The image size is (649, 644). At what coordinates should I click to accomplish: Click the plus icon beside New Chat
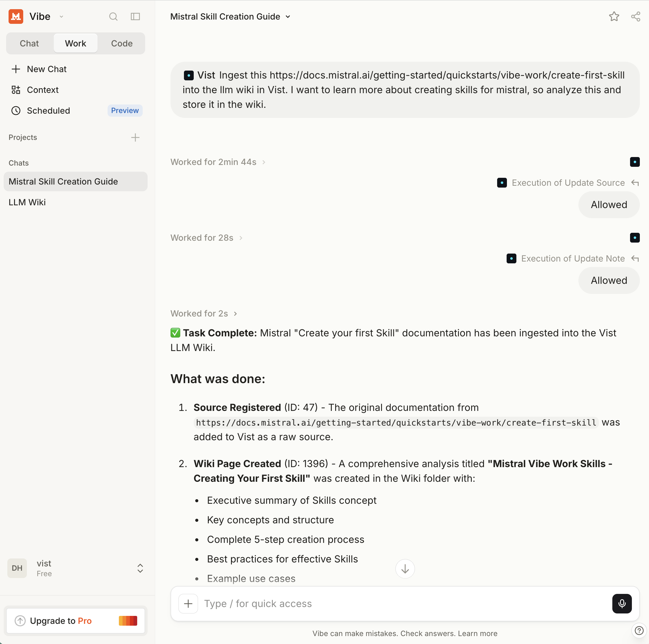click(x=16, y=69)
